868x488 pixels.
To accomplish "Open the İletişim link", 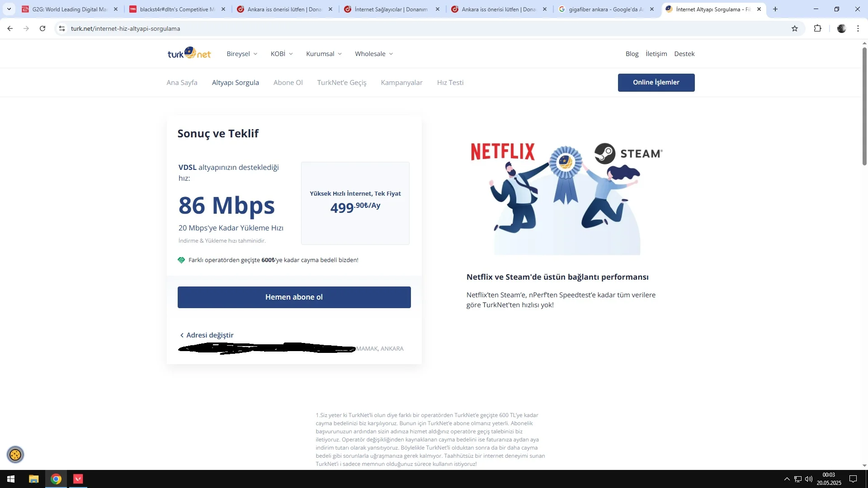I will (x=656, y=54).
